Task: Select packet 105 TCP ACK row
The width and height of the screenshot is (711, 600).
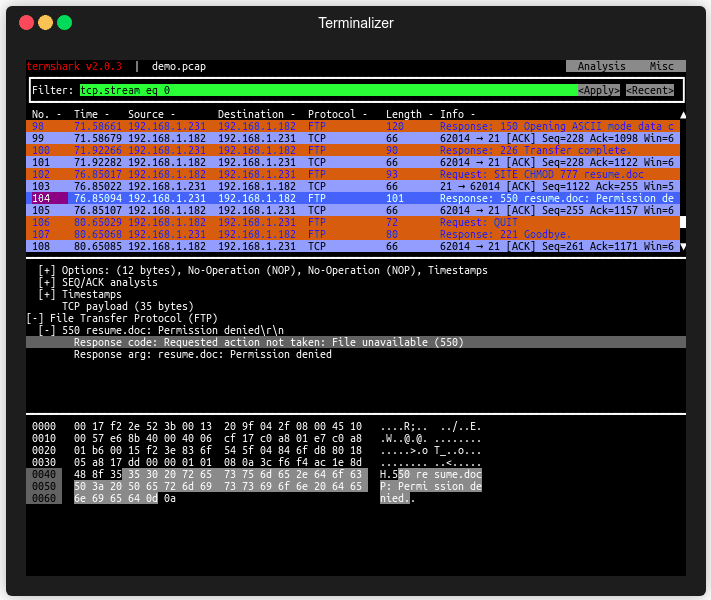Action: coord(353,210)
